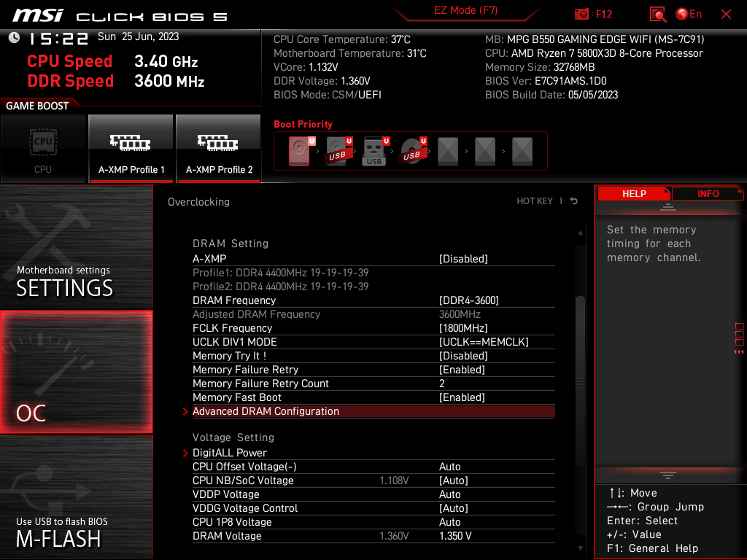This screenshot has height=560, width=747.
Task: Click the scrollbar down arrow
Action: point(580,548)
